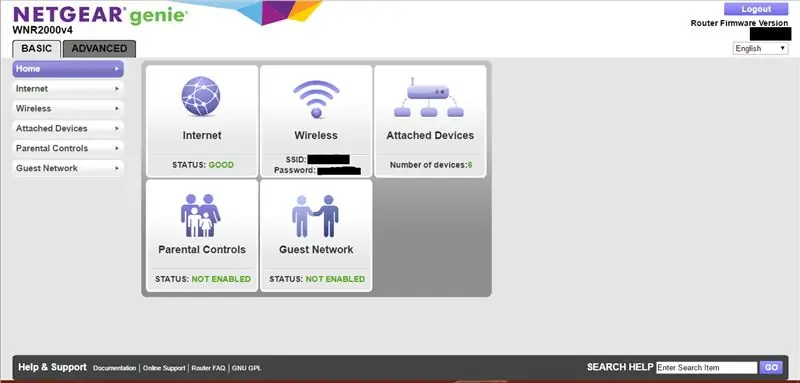
Task: Open the Wireless sidebar menu item
Action: click(x=68, y=109)
